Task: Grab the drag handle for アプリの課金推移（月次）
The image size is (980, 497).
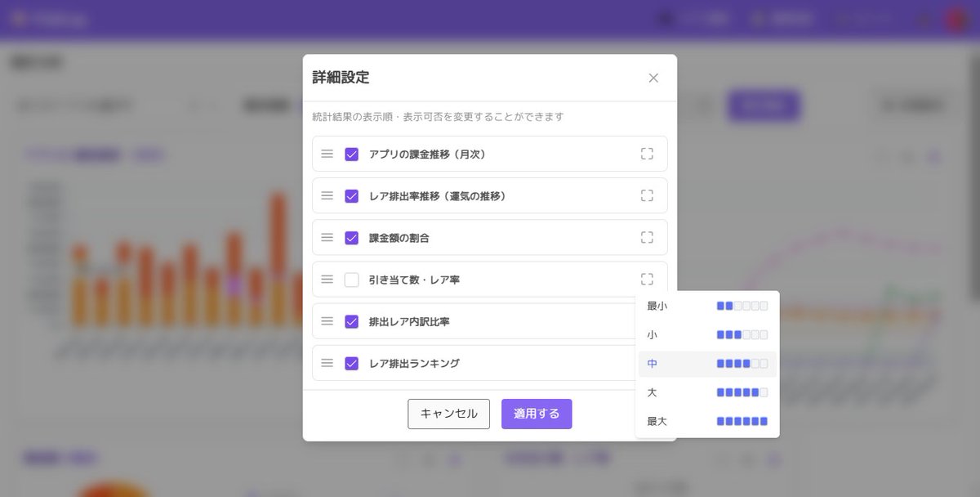Action: tap(327, 154)
